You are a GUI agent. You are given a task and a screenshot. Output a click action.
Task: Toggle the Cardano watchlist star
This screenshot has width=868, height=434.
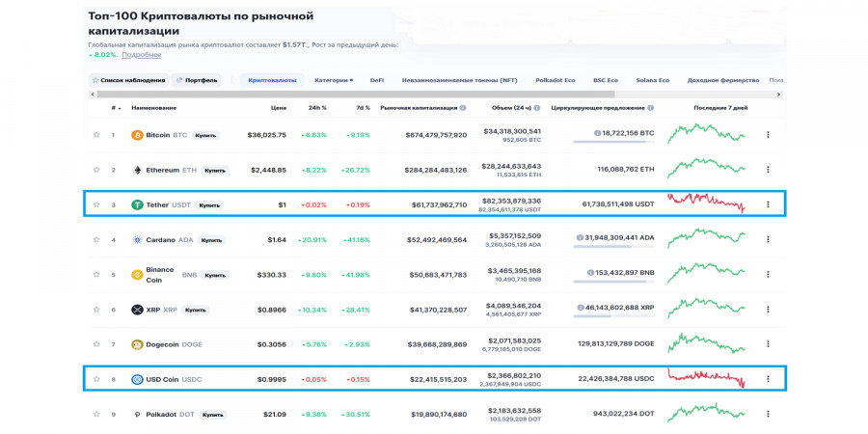pos(96,239)
